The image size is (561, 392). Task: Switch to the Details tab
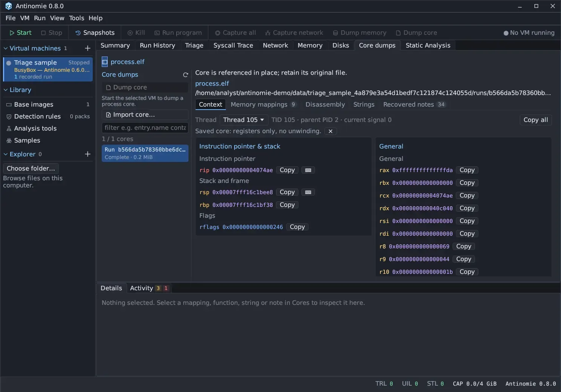pos(111,288)
